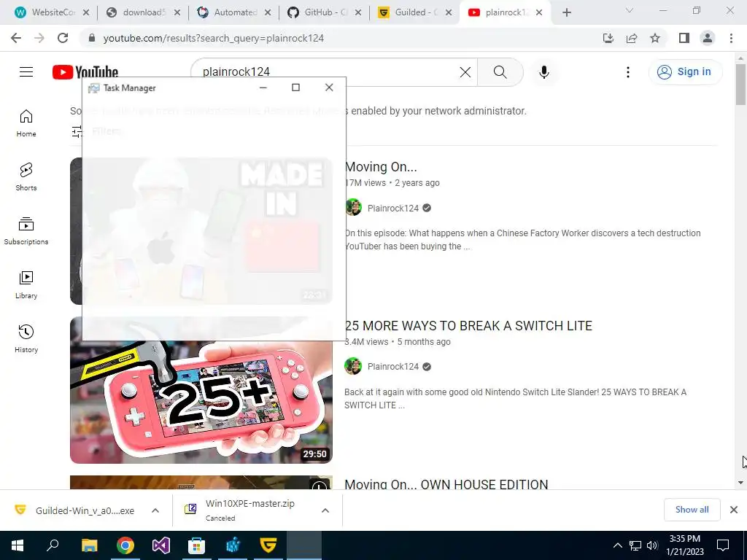Image resolution: width=747 pixels, height=560 pixels.
Task: Open the network tray icon
Action: click(x=635, y=545)
